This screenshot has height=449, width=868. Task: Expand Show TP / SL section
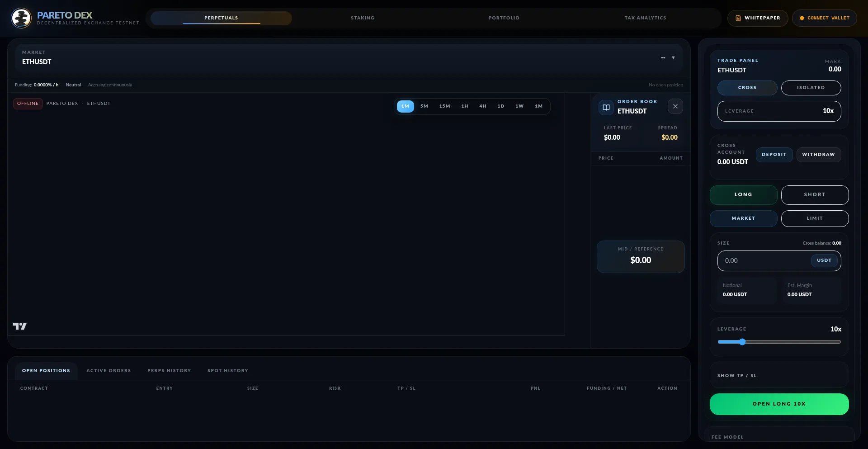tap(779, 375)
